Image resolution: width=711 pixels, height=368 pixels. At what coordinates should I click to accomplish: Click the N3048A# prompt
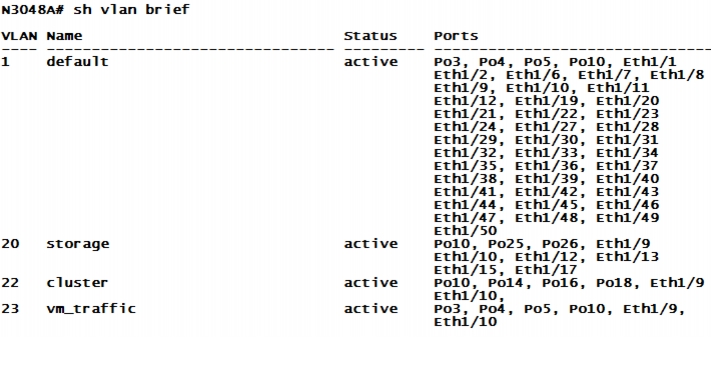tap(33, 9)
